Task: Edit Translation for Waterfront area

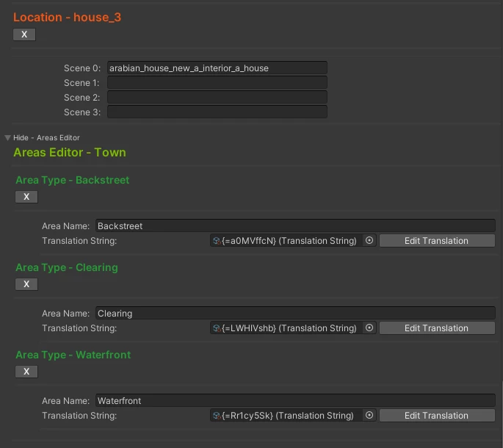Action: pos(437,415)
